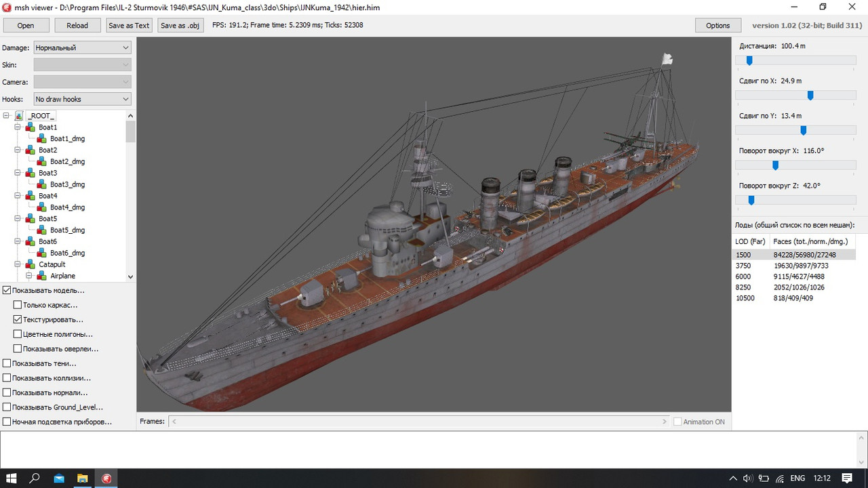Collapse the _ROOT_ tree node
Screen dimensions: 868x488
pyautogui.click(x=6, y=116)
